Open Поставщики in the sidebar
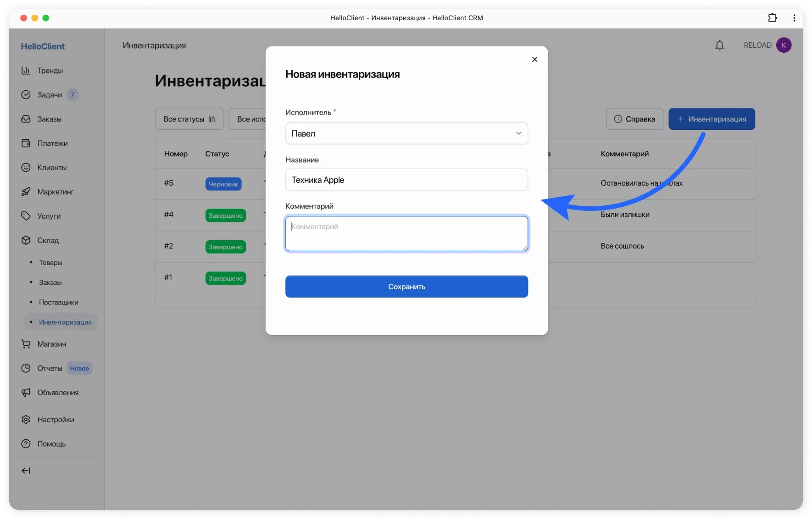The width and height of the screenshot is (812, 519). point(58,302)
